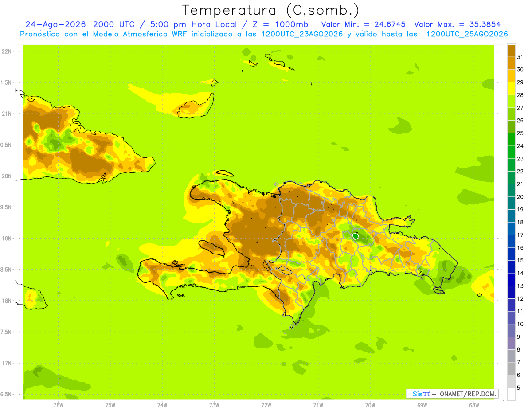
Task: Click the white swatch below 5 on colorbar
Action: [511, 394]
